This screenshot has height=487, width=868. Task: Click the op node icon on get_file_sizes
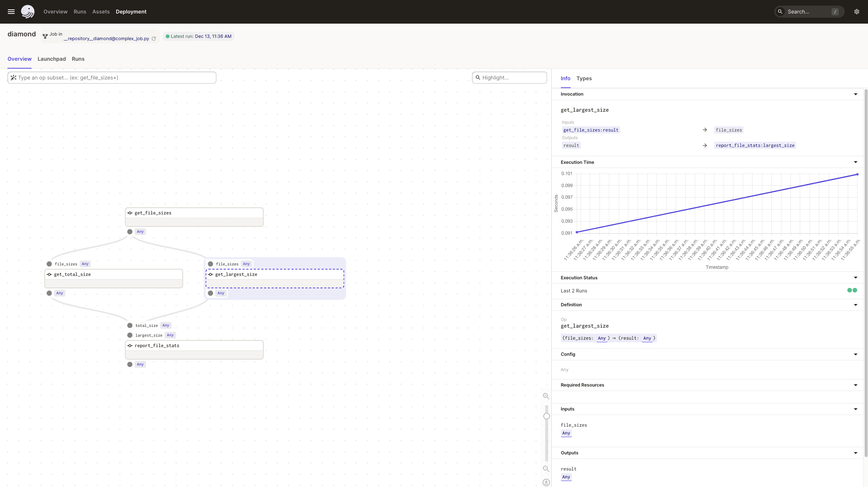(130, 213)
